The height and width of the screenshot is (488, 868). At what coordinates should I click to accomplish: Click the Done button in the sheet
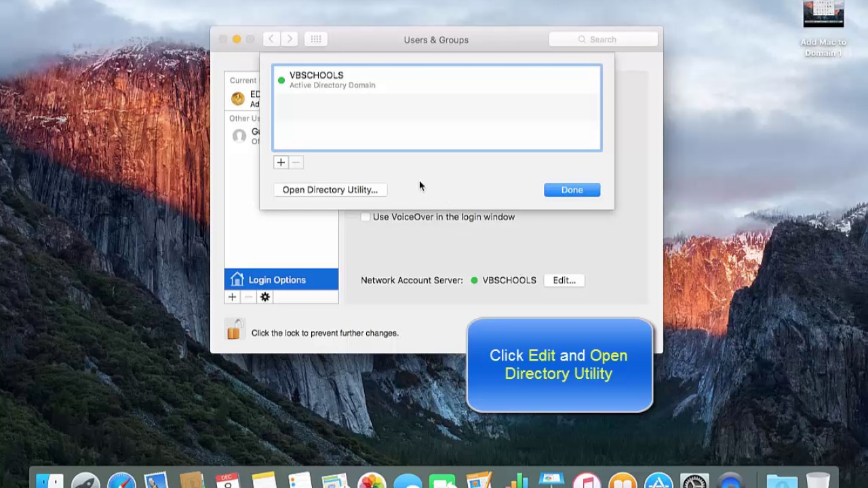[572, 190]
